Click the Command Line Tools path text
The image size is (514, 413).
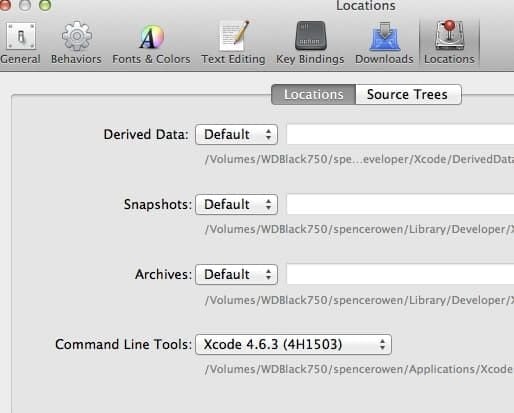pyautogui.click(x=359, y=369)
